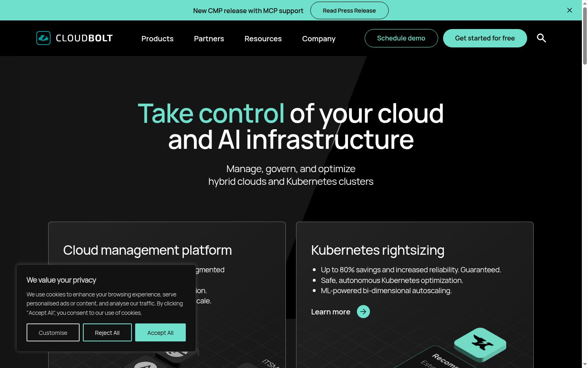Click the Learn more arrow icon

click(363, 312)
